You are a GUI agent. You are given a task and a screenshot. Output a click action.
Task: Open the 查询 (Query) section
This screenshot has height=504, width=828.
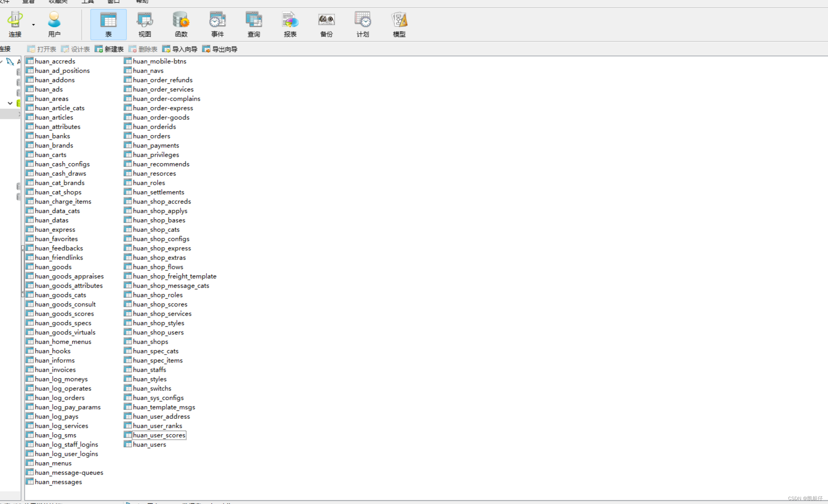click(254, 24)
